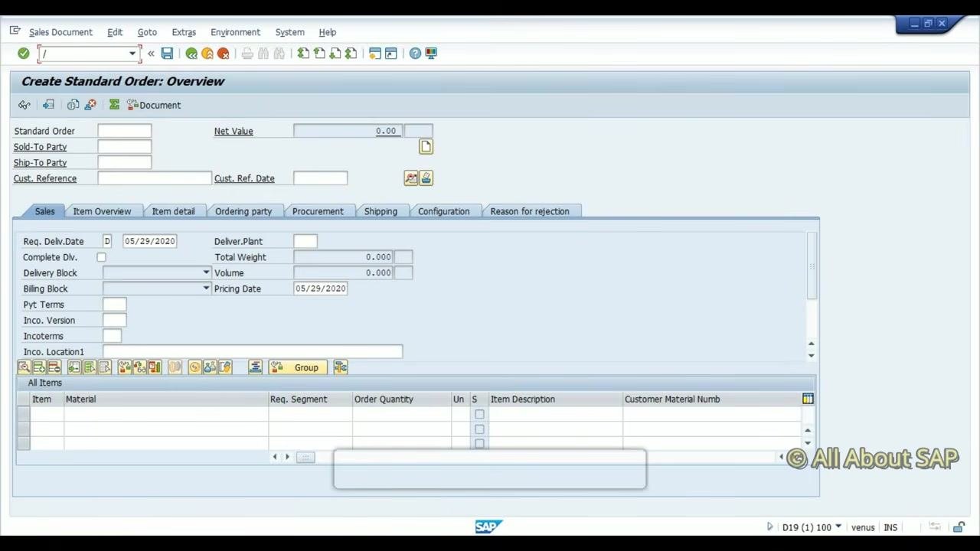
Task: Click the Document button
Action: click(154, 105)
